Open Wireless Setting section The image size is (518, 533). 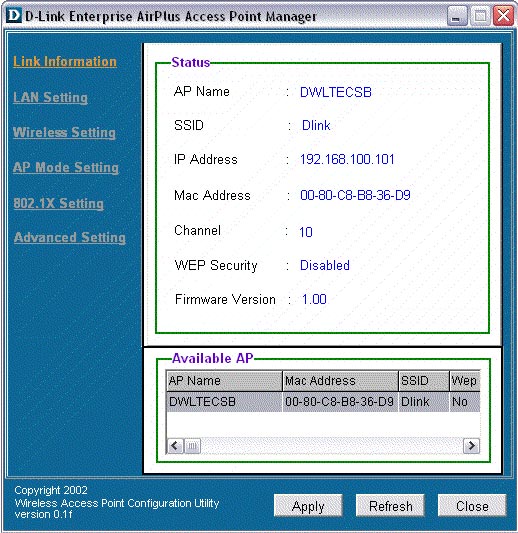64,132
